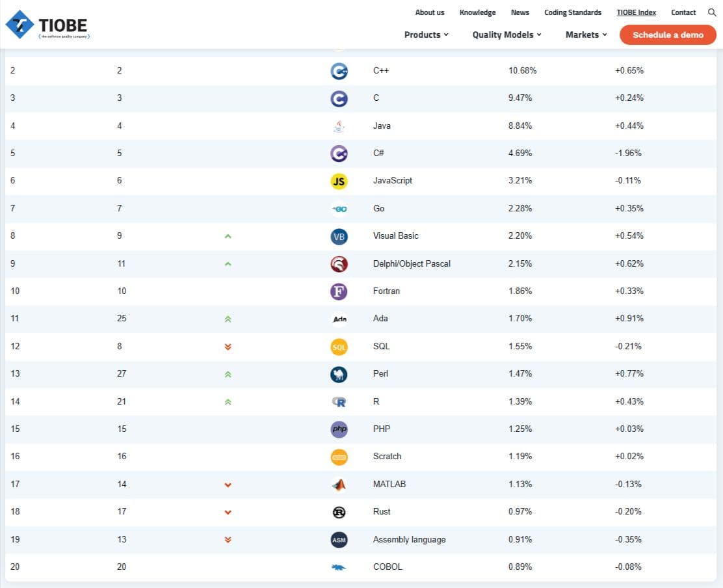Expand the Products dropdown menu
This screenshot has height=588, width=723.
426,34
